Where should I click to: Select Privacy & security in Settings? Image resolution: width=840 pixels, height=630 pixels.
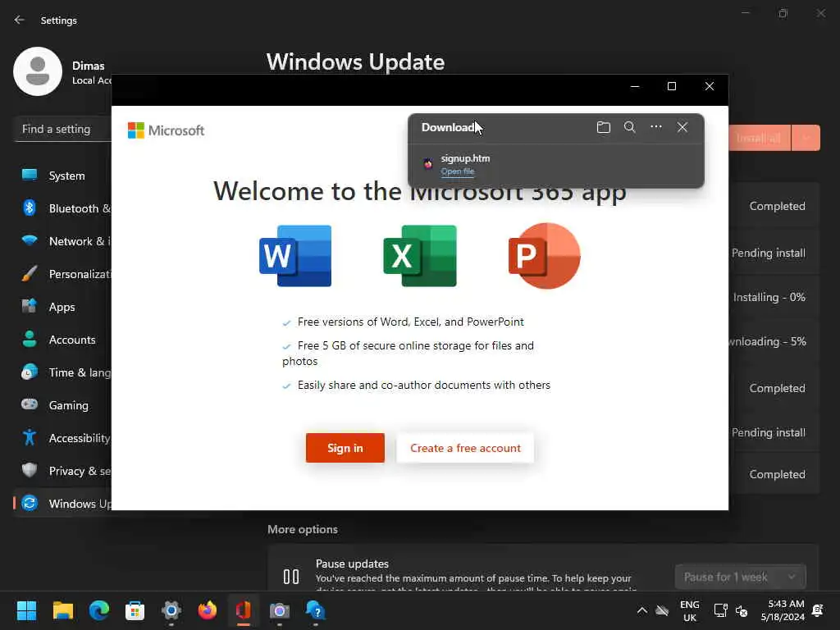point(62,471)
